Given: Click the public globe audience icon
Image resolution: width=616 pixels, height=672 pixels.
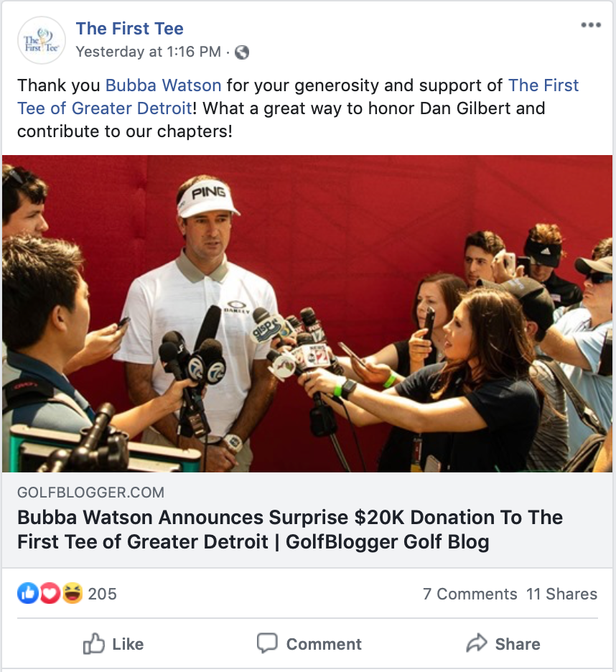Looking at the screenshot, I should pos(242,52).
